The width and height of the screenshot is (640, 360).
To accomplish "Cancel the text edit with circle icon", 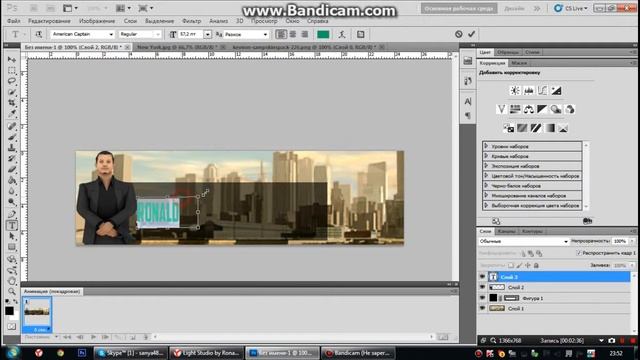I will [459, 34].
